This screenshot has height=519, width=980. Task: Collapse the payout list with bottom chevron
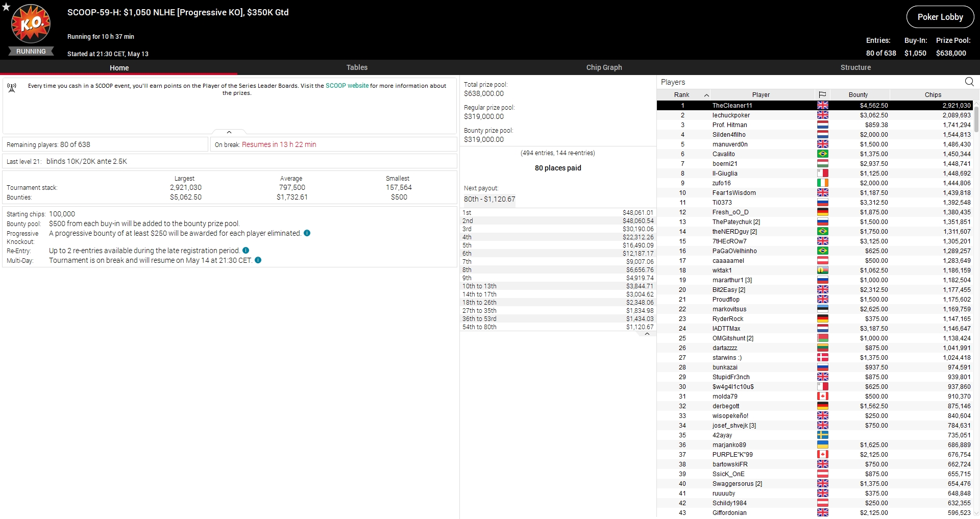pyautogui.click(x=647, y=334)
